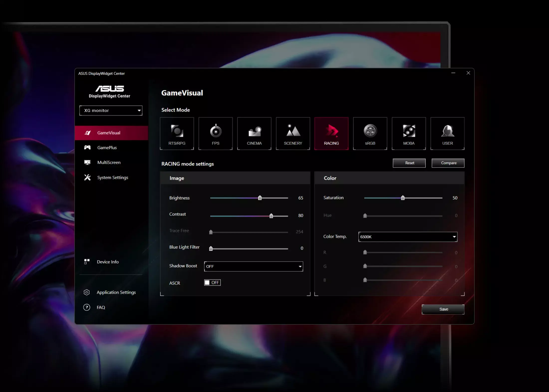549x392 pixels.
Task: Select the RTS/RPG mode icon
Action: pyautogui.click(x=177, y=133)
